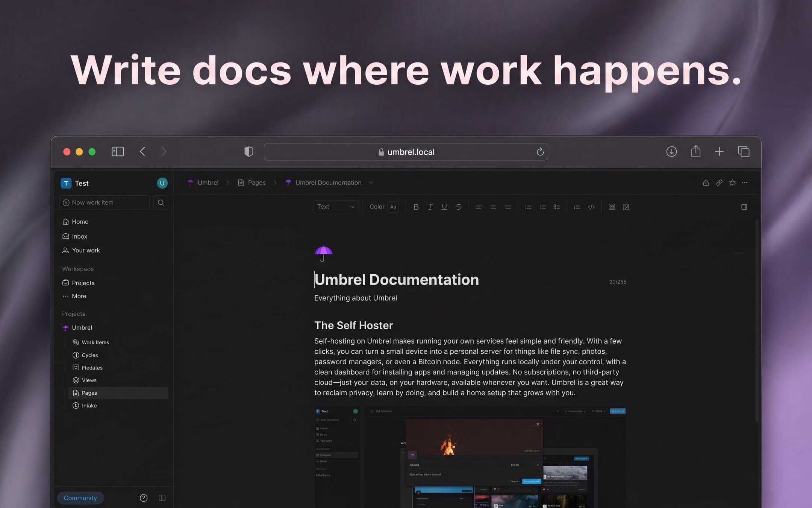This screenshot has height=508, width=812.
Task: Apply italic formatting
Action: click(430, 207)
